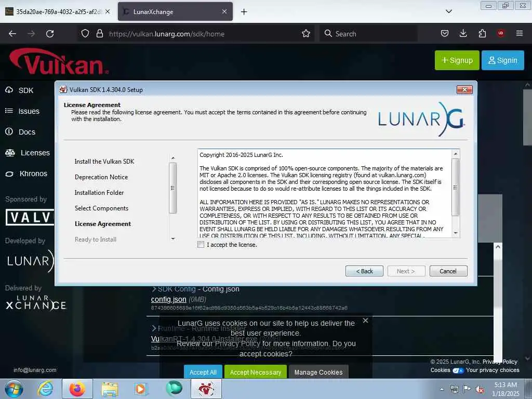Open the Firefox downloads panel
The image size is (532, 399).
coord(463,33)
